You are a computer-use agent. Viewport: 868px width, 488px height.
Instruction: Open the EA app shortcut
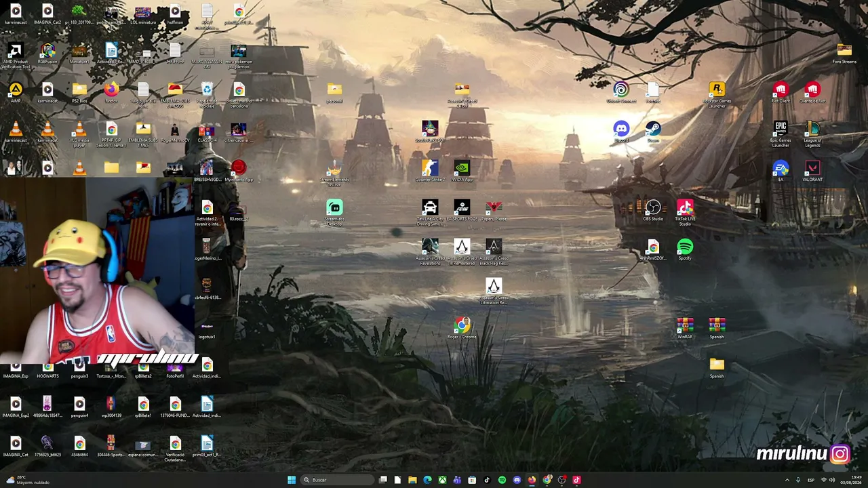(781, 172)
